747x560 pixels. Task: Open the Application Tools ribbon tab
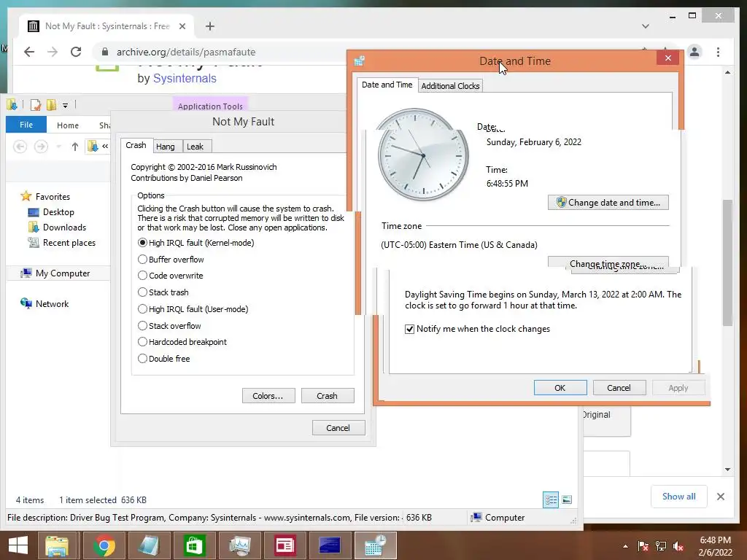click(210, 106)
